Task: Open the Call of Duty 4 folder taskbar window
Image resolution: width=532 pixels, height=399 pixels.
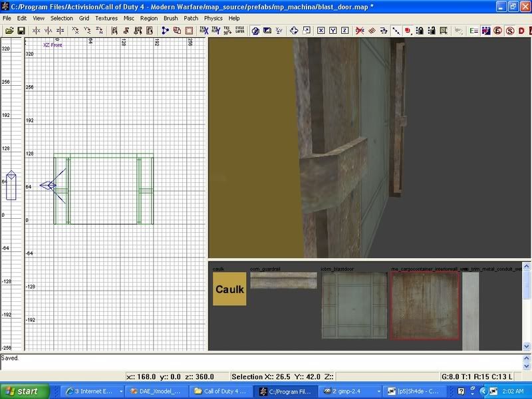Action: click(x=221, y=391)
